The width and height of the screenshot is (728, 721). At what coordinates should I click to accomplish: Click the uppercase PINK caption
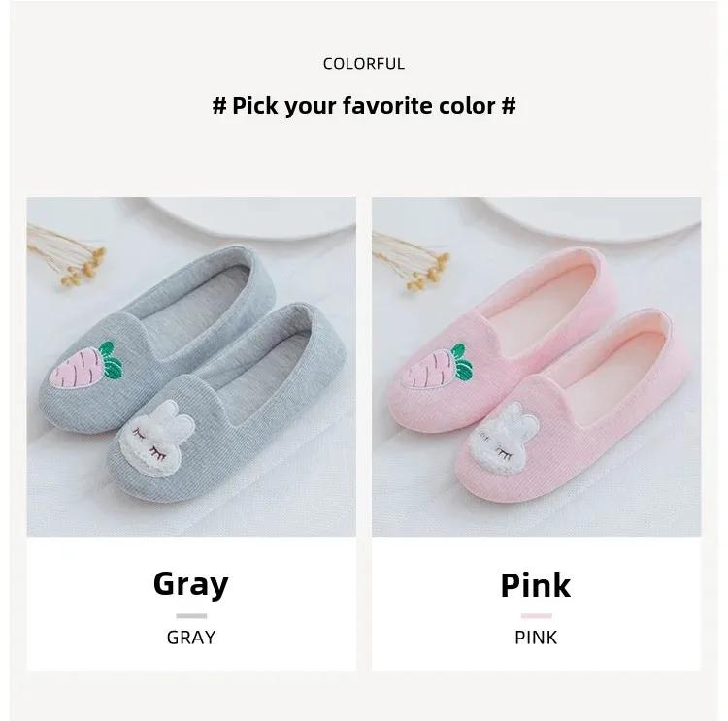(x=536, y=638)
